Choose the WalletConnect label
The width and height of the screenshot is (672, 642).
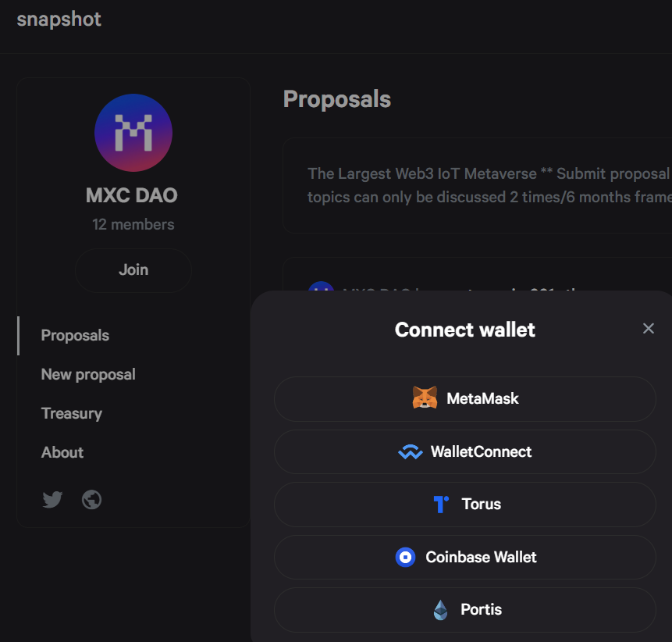tap(482, 451)
